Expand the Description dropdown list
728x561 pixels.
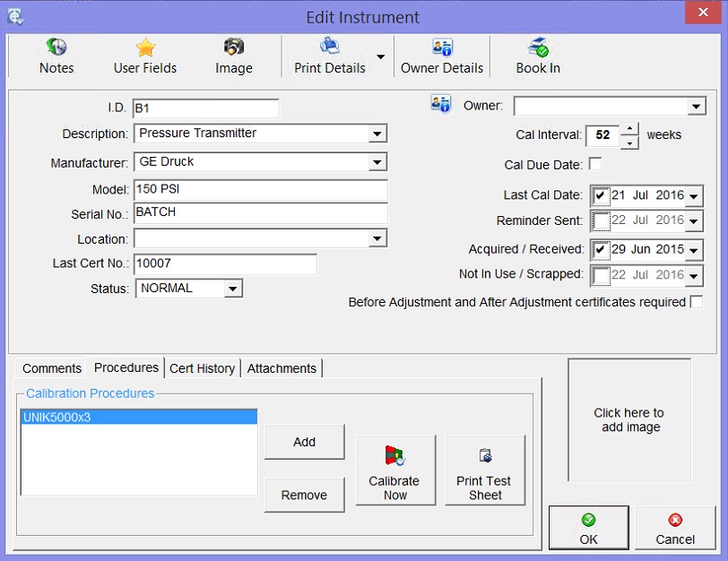(x=377, y=134)
